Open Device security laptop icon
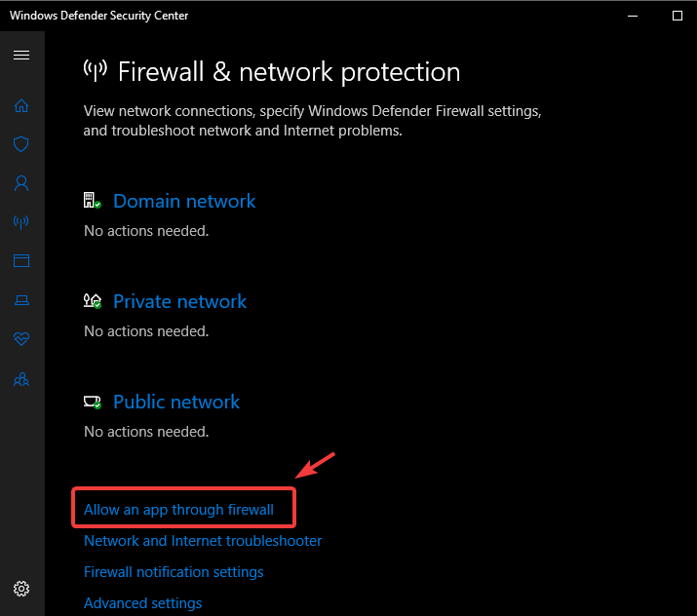The width and height of the screenshot is (697, 616). point(21,300)
